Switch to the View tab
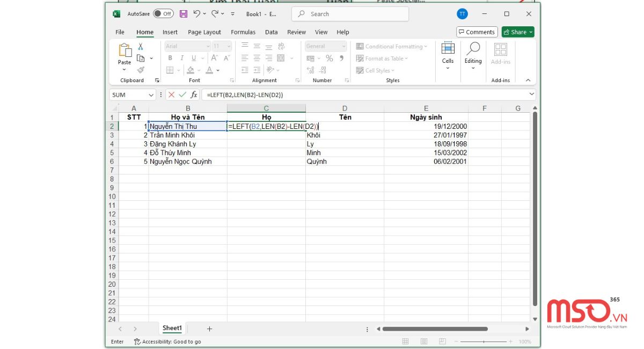The image size is (644, 349). (x=321, y=32)
